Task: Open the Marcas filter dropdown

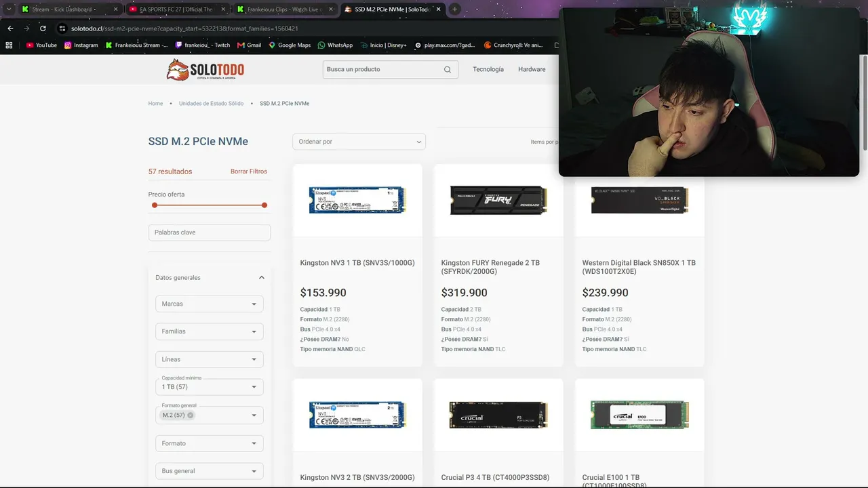Action: 210,304
